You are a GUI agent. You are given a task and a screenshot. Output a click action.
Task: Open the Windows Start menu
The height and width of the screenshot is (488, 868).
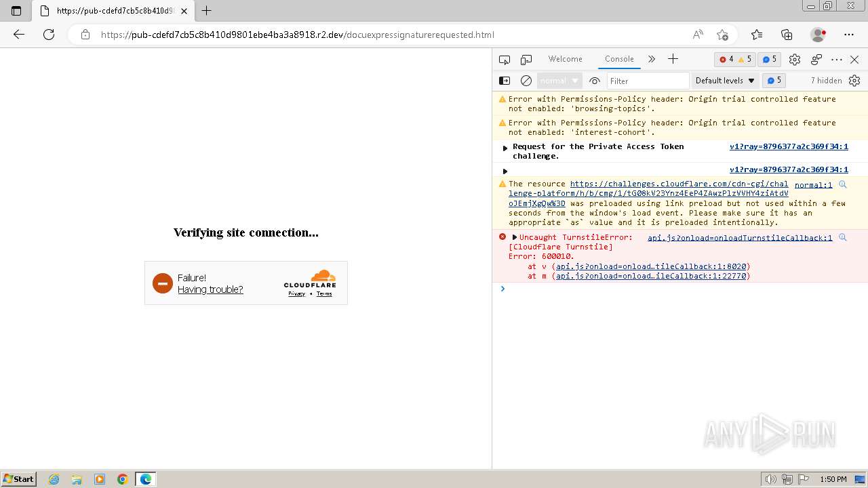click(x=18, y=479)
